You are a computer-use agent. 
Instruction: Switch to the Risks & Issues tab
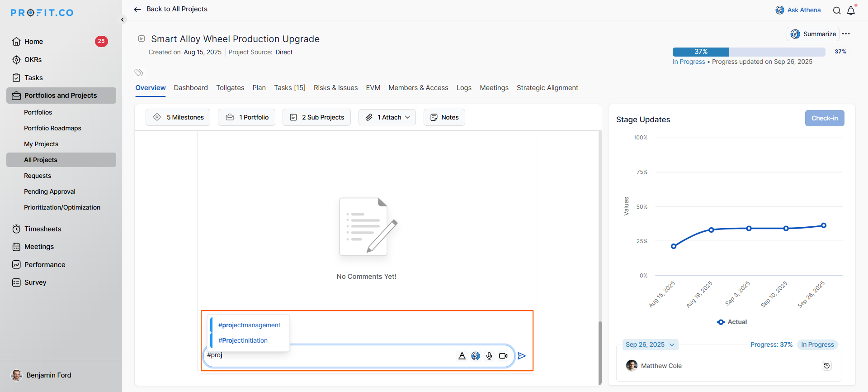335,88
